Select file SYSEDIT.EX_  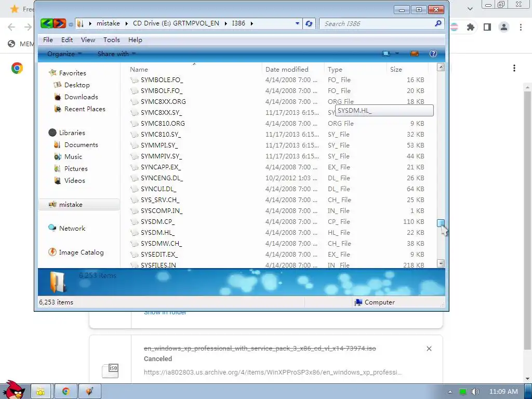point(159,254)
